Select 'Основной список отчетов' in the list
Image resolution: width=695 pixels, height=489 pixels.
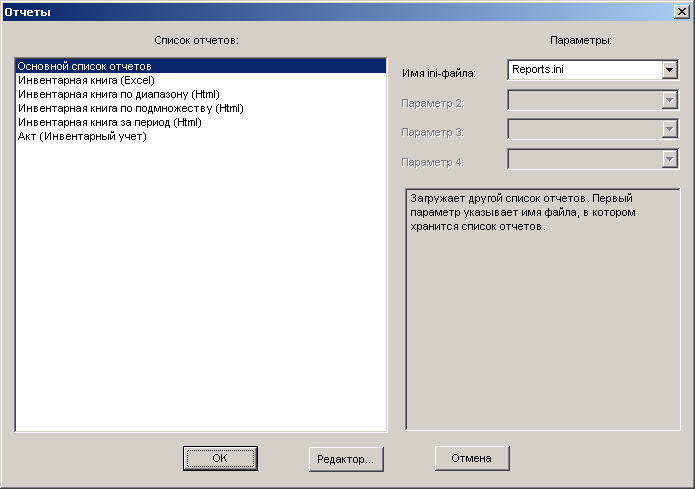201,66
